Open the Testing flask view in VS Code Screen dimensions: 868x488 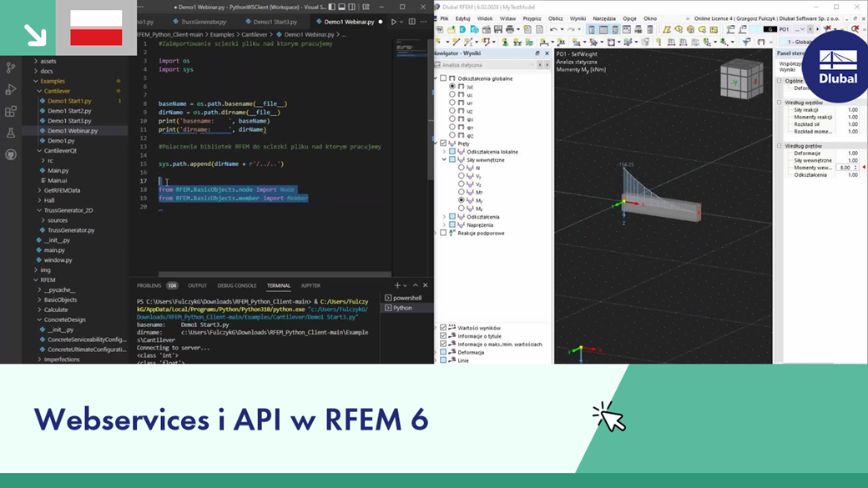point(11,133)
